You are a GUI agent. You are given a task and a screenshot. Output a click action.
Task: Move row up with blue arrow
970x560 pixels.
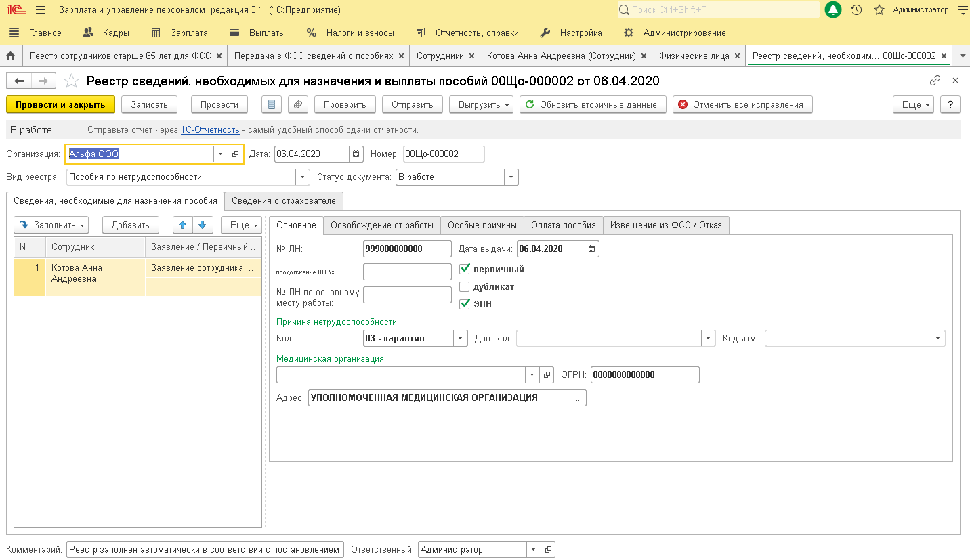182,225
